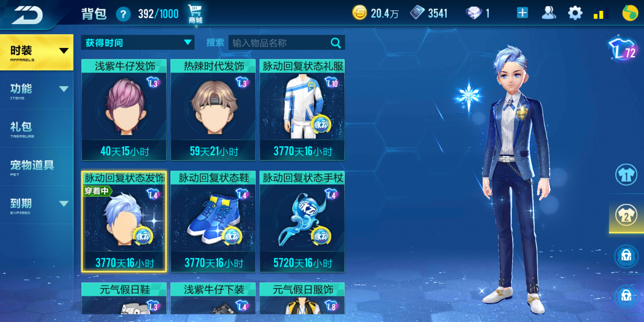644x322 pixels.
Task: Select the 浅紫牛仔发饰 hair item
Action: [124, 110]
